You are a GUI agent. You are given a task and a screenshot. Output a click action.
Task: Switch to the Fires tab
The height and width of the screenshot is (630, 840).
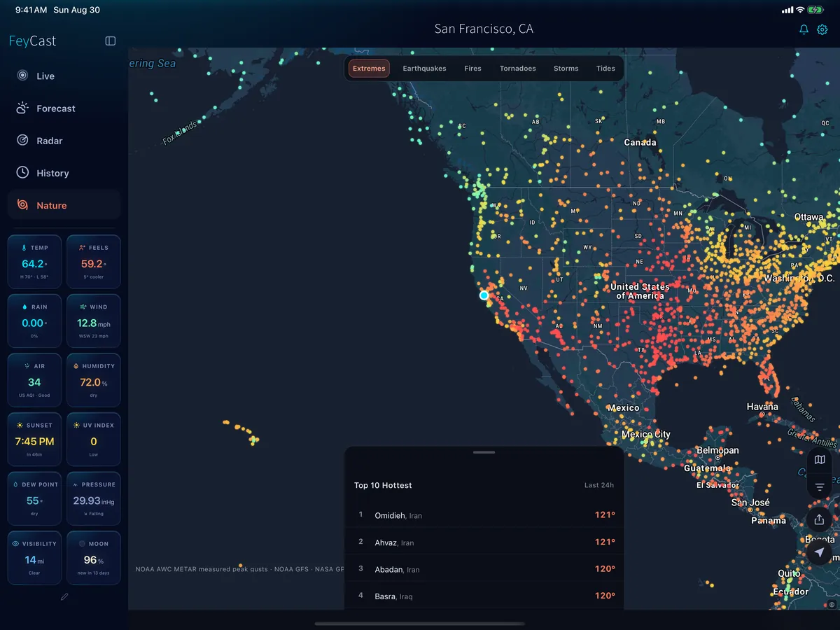pos(472,69)
